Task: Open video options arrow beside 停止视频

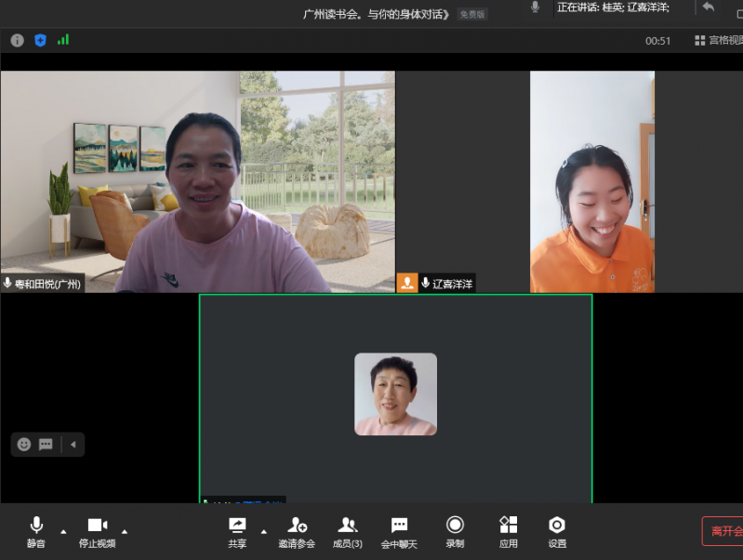Action: pyautogui.click(x=125, y=531)
